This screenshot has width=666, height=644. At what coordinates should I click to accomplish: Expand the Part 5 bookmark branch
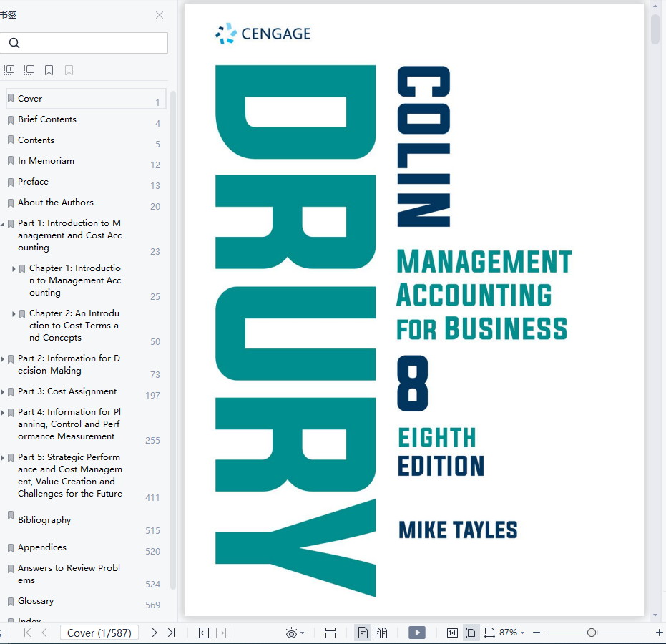click(3, 458)
